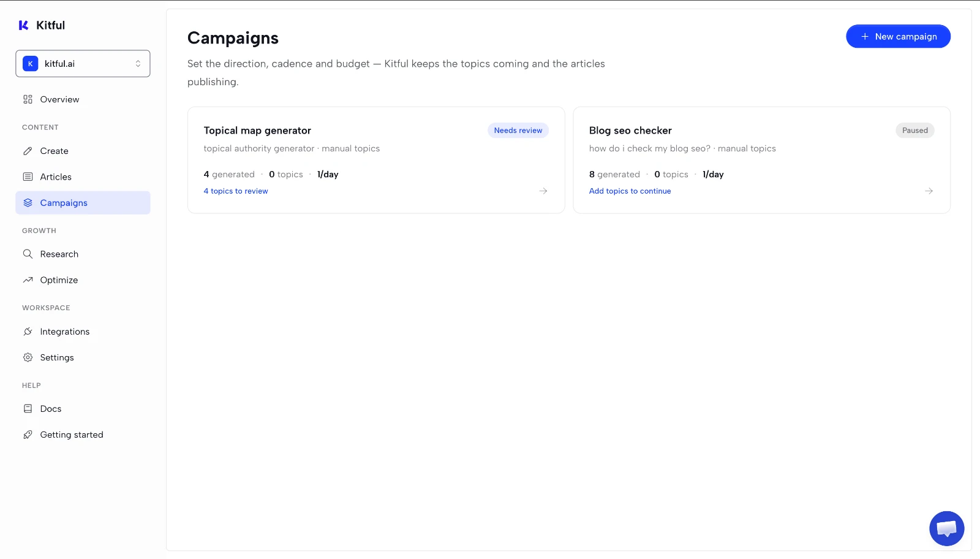Open the kitful.ai workspace switcher
Screen dimensions: 980x559
pyautogui.click(x=83, y=64)
